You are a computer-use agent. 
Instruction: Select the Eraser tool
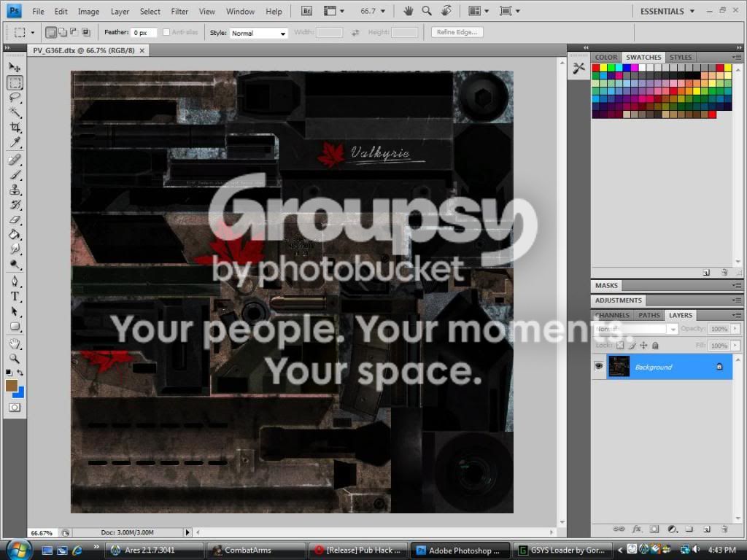pos(15,219)
